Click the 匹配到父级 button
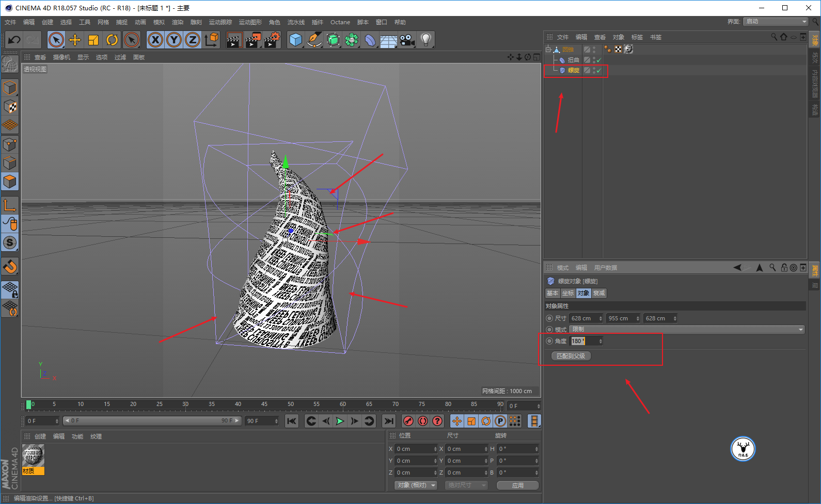This screenshot has height=504, width=821. coord(571,356)
